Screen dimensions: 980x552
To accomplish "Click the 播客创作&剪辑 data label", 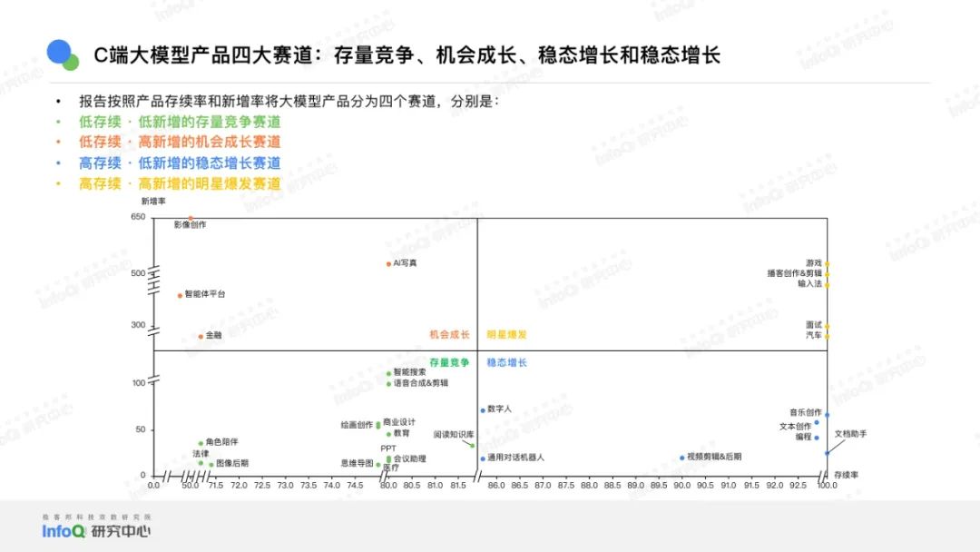I will tap(794, 274).
